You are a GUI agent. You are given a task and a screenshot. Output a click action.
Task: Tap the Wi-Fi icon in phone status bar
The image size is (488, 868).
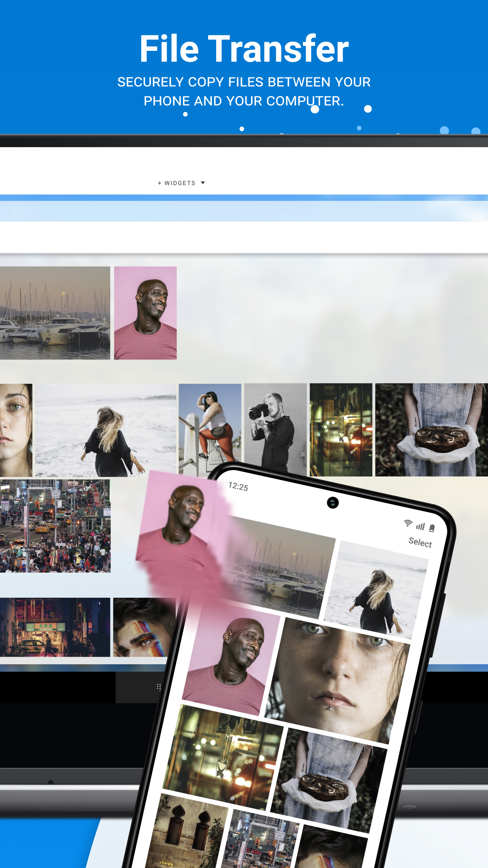coord(408,523)
